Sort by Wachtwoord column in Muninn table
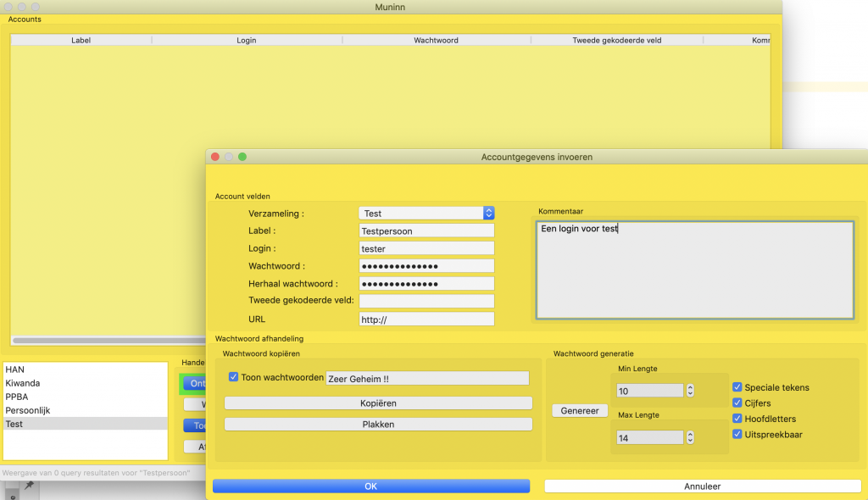 437,40
